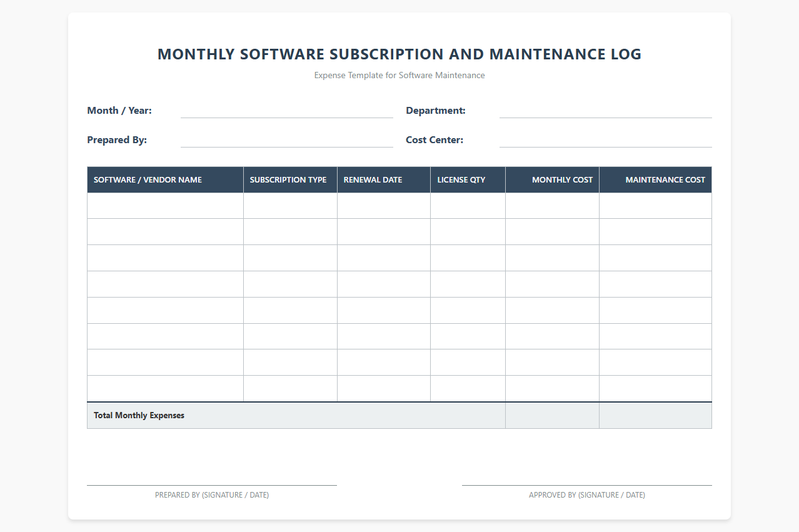799x532 pixels.
Task: Click the Monthly Cost column header
Action: [552, 179]
